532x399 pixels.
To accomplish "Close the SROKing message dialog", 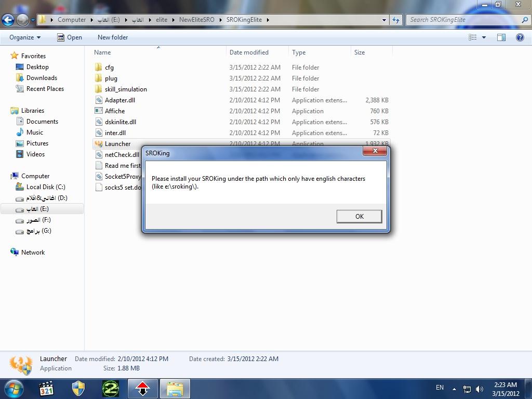I will click(x=375, y=151).
